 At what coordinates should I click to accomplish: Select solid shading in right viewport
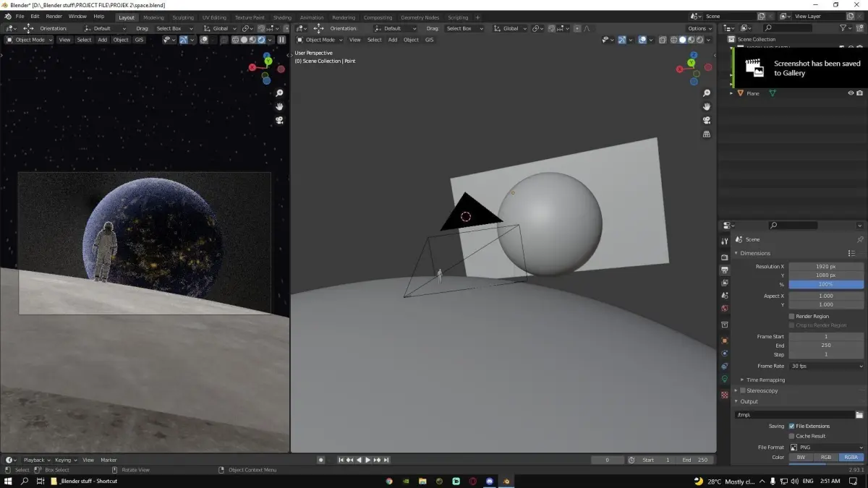pyautogui.click(x=682, y=40)
